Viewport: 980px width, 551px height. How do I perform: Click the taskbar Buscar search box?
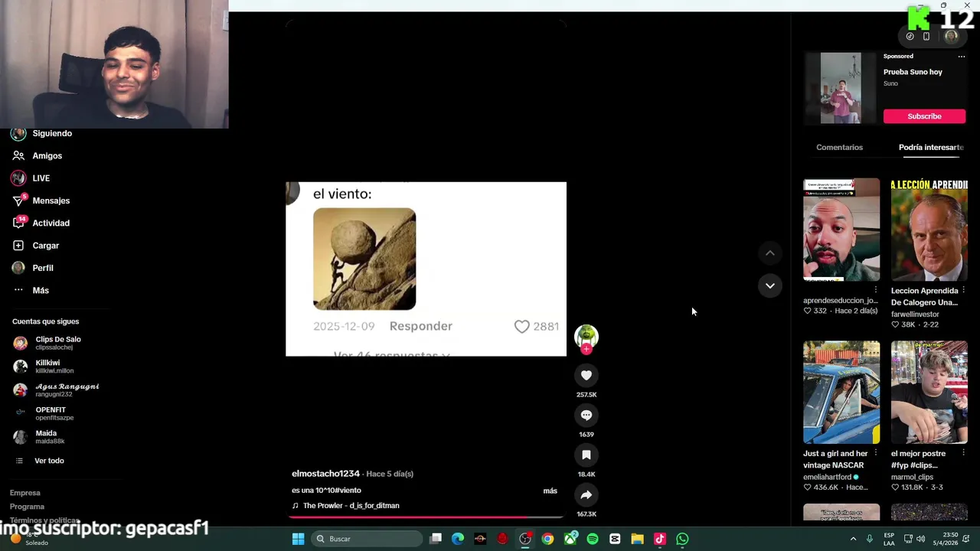click(367, 539)
